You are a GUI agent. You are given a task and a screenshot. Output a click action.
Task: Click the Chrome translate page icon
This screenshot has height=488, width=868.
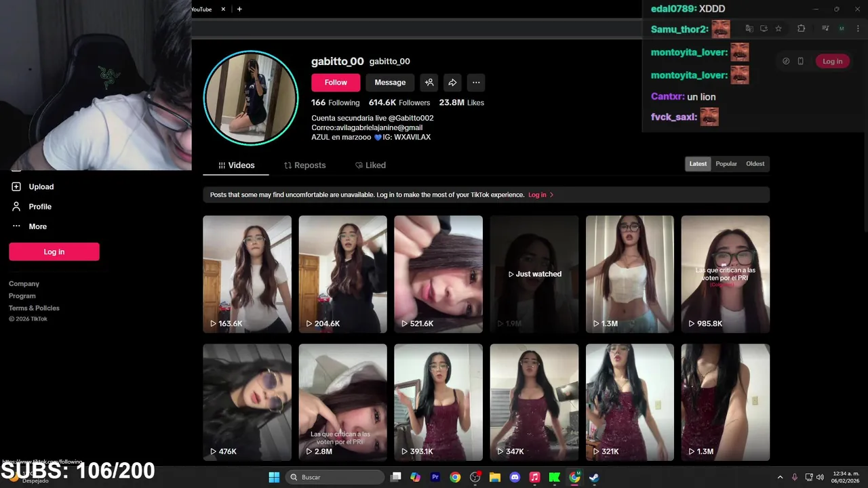(749, 28)
